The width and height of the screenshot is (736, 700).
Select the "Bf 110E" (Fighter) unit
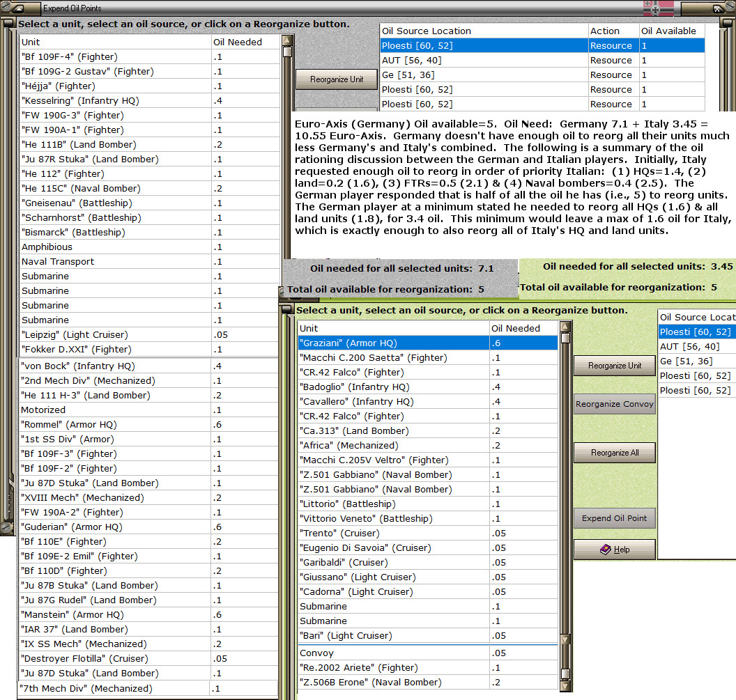[x=149, y=541]
